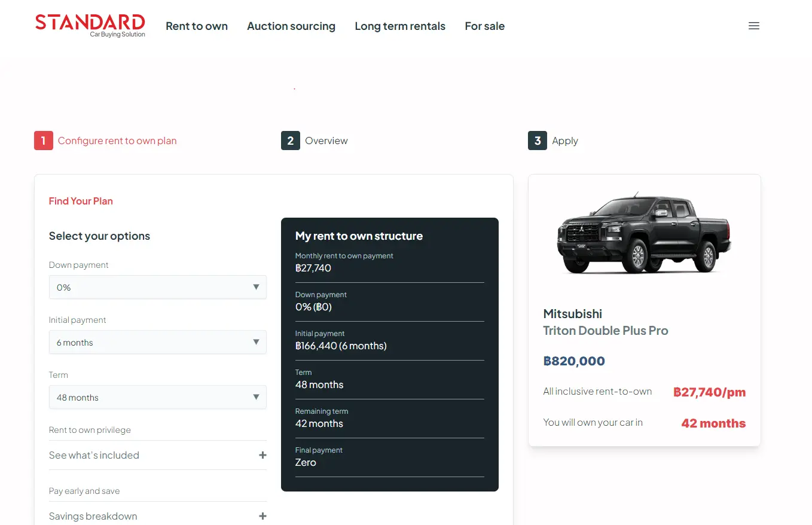The width and height of the screenshot is (812, 525).
Task: Open the Initial payment 6 months dropdown
Action: pyautogui.click(x=158, y=342)
